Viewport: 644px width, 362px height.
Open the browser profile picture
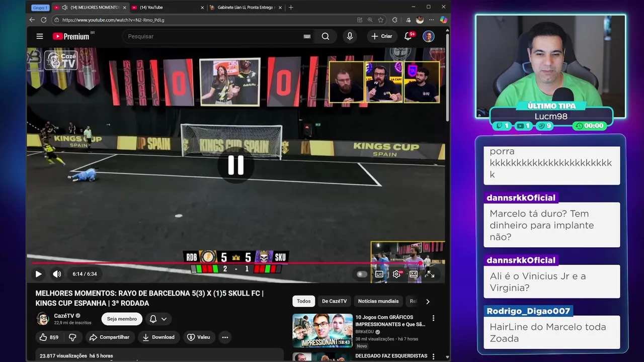pyautogui.click(x=420, y=20)
